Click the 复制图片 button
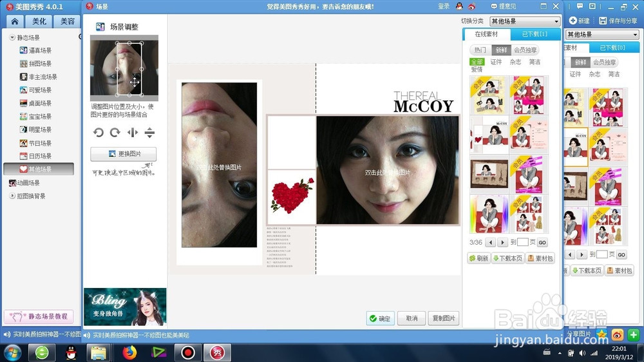 click(x=444, y=318)
